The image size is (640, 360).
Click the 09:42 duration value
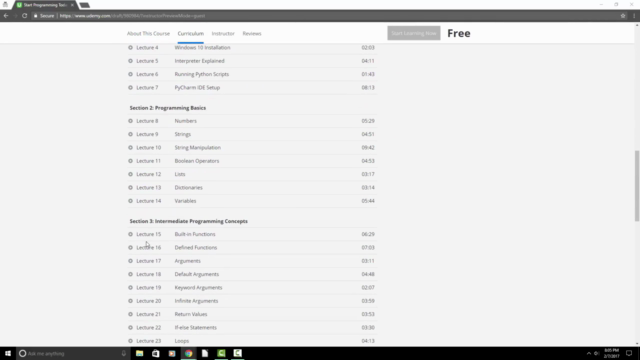(368, 147)
